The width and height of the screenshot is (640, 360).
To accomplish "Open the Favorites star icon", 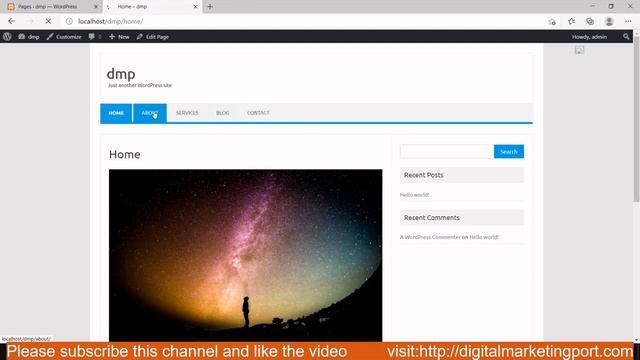I will [571, 21].
